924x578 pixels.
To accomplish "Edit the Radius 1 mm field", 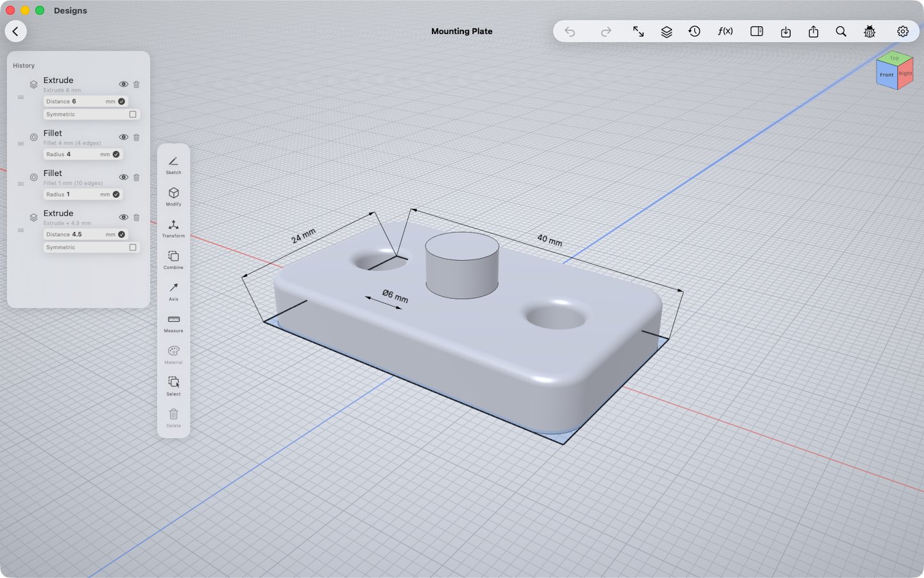I will [83, 194].
